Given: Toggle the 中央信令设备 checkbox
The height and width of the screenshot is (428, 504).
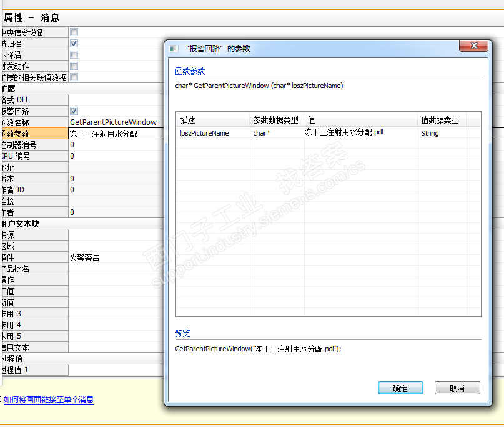Looking at the screenshot, I should click(x=74, y=32).
